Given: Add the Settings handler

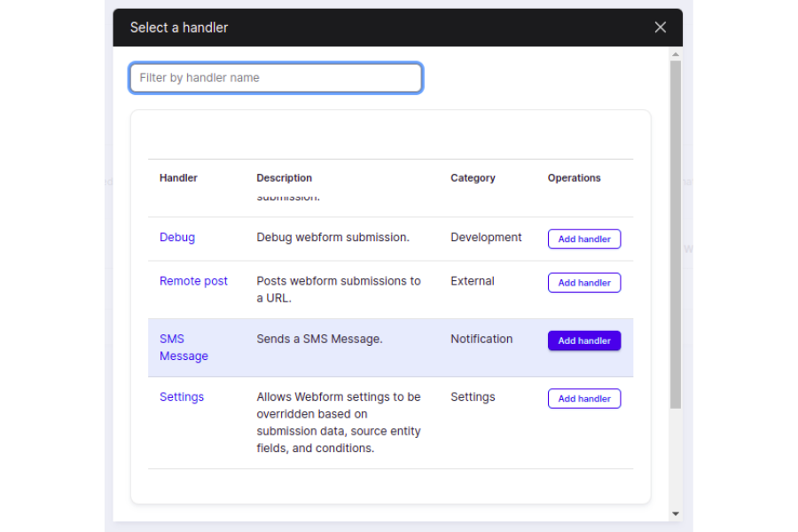Looking at the screenshot, I should (584, 399).
